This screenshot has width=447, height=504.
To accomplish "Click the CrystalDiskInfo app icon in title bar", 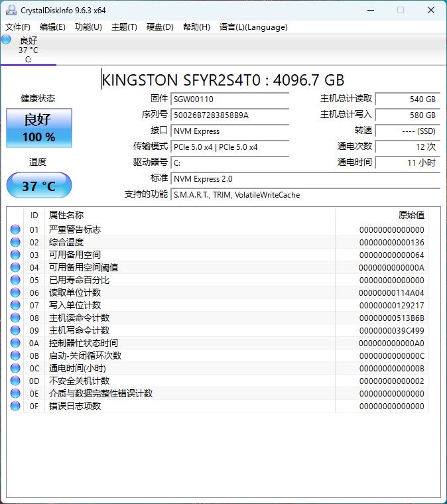I will point(11,11).
